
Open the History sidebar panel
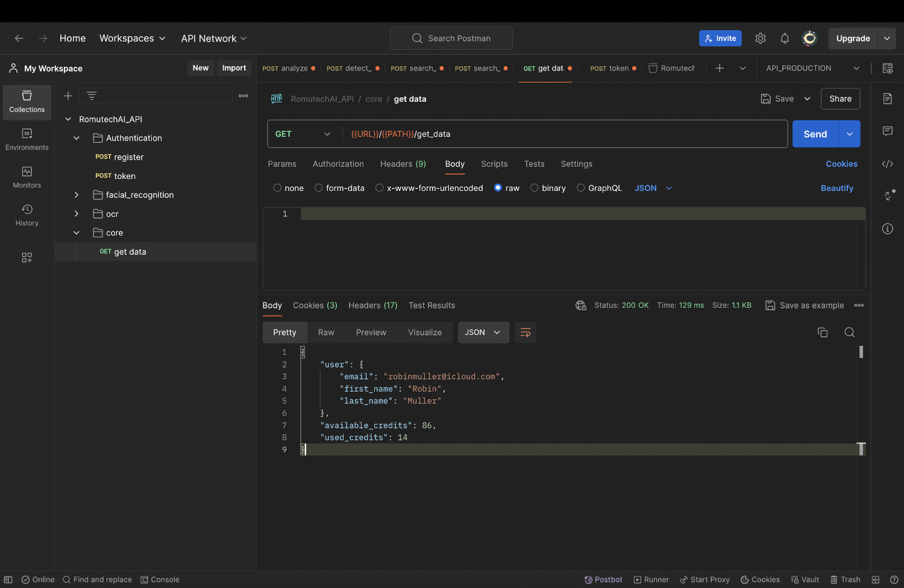(x=27, y=215)
